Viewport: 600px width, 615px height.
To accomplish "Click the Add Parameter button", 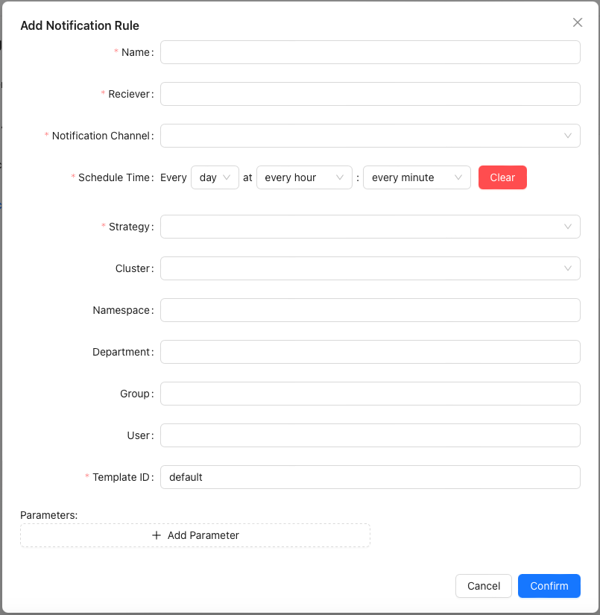I will pos(195,535).
